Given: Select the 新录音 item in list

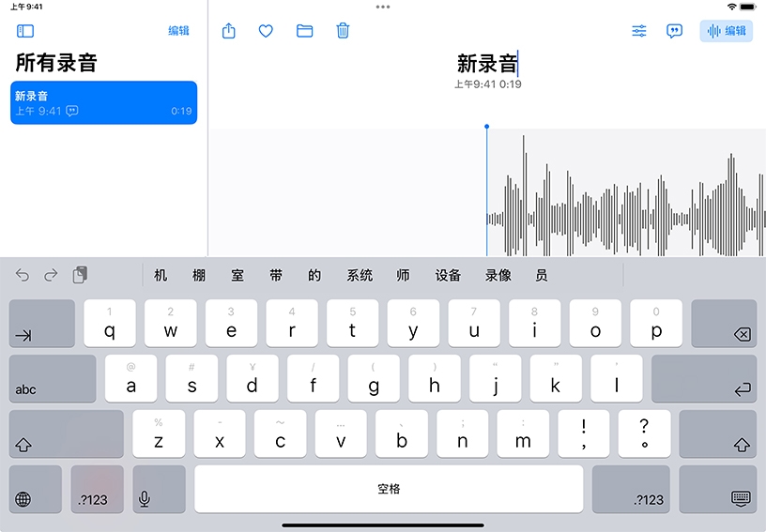Looking at the screenshot, I should [103, 102].
